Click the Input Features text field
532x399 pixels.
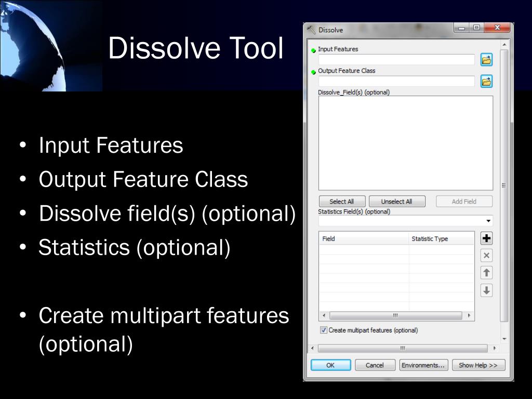[396, 60]
